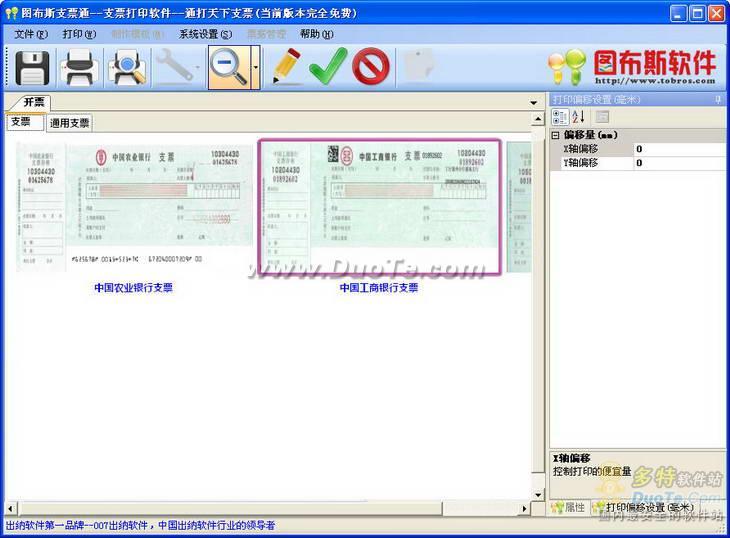Switch to the 属性 bottom tab
Screen dimensions: 730x538
tap(568, 508)
